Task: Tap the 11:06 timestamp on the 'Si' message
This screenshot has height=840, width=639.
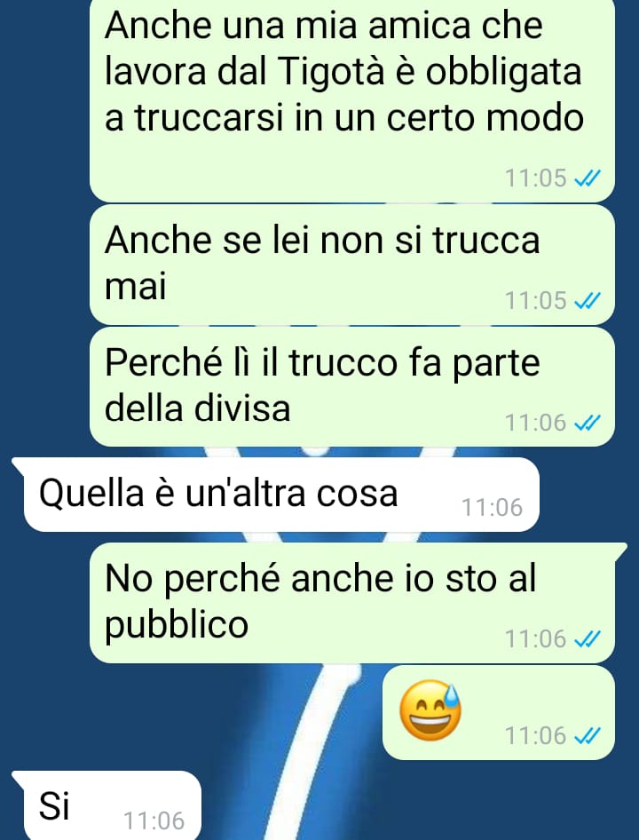Action: point(154,821)
